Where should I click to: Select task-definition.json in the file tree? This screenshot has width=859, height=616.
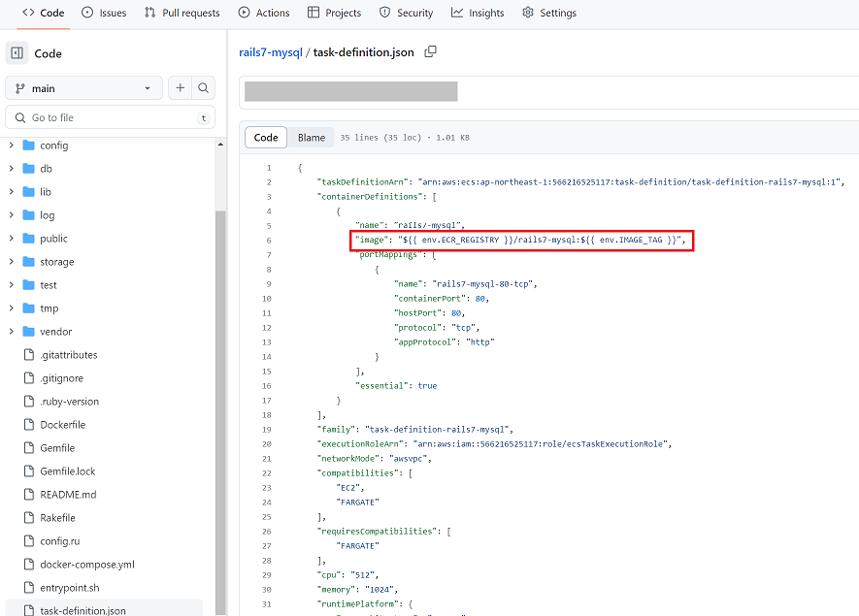(83, 609)
